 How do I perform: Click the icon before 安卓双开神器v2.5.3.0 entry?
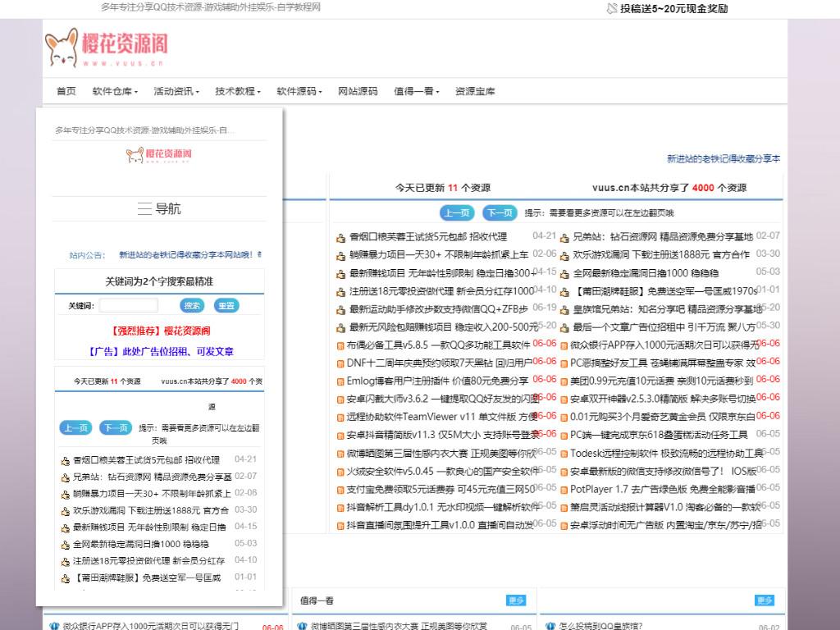[x=564, y=397]
